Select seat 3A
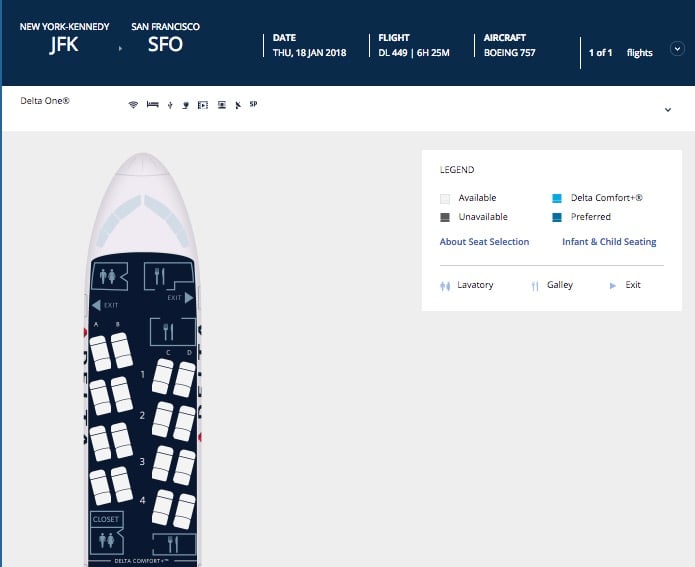695x567 pixels. pos(101,443)
